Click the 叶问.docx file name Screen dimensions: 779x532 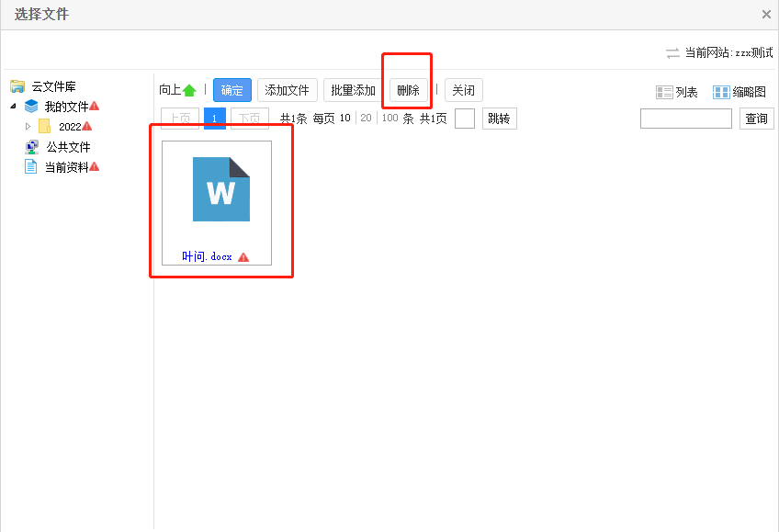208,256
